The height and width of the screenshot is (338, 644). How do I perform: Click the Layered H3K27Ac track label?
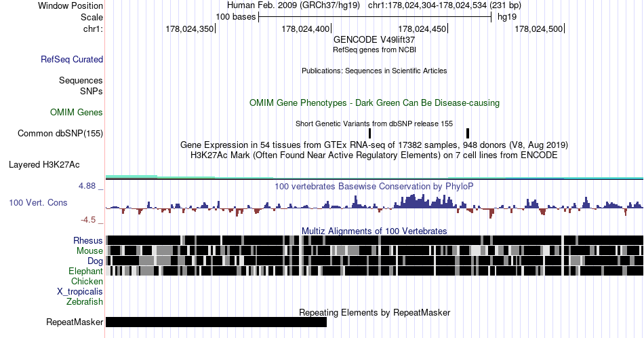coord(44,164)
